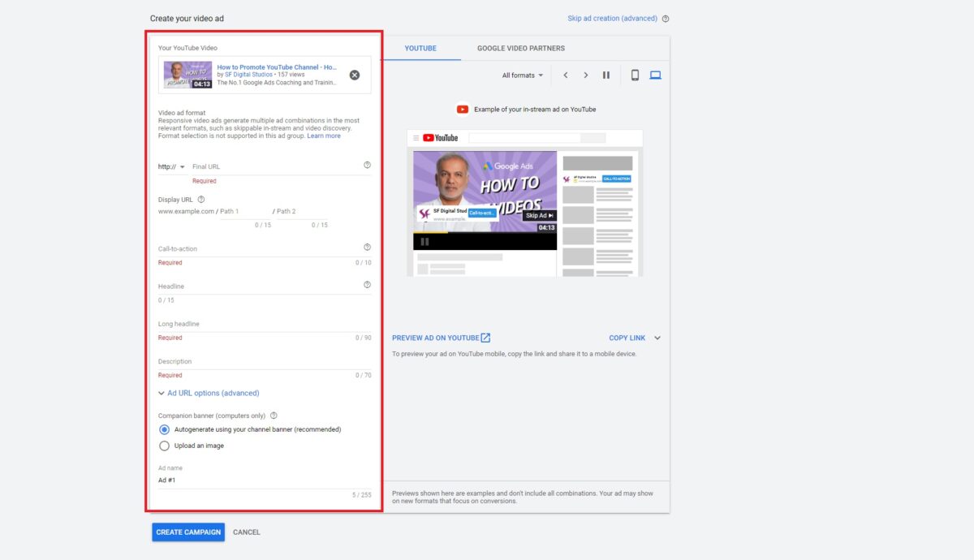Screen dimensions: 974x560
Task: Click the preview video progress bar
Action: coord(485,233)
